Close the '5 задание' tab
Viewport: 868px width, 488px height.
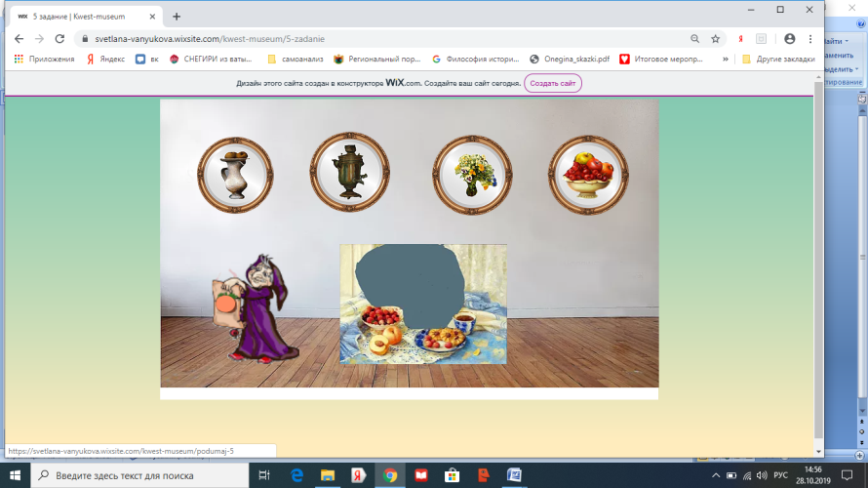coord(152,17)
